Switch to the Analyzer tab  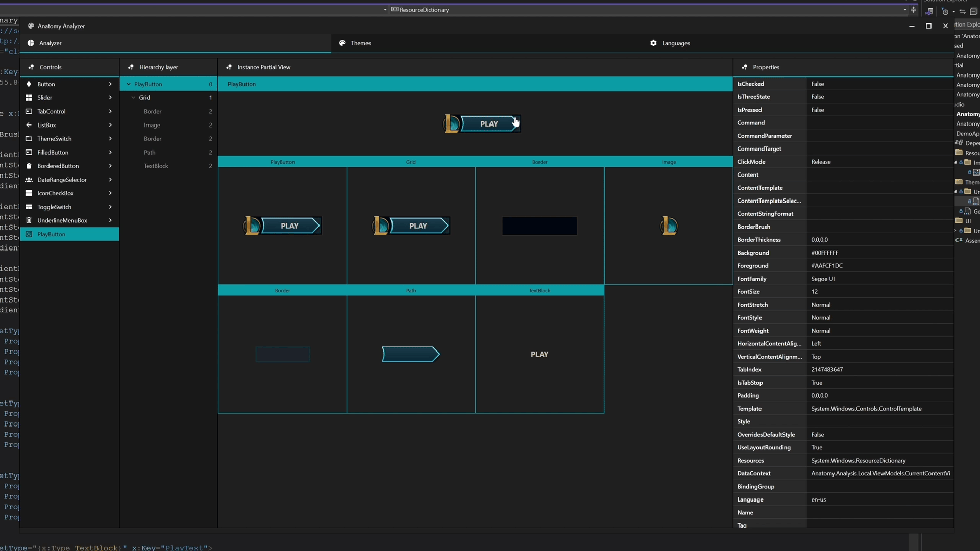(176, 43)
